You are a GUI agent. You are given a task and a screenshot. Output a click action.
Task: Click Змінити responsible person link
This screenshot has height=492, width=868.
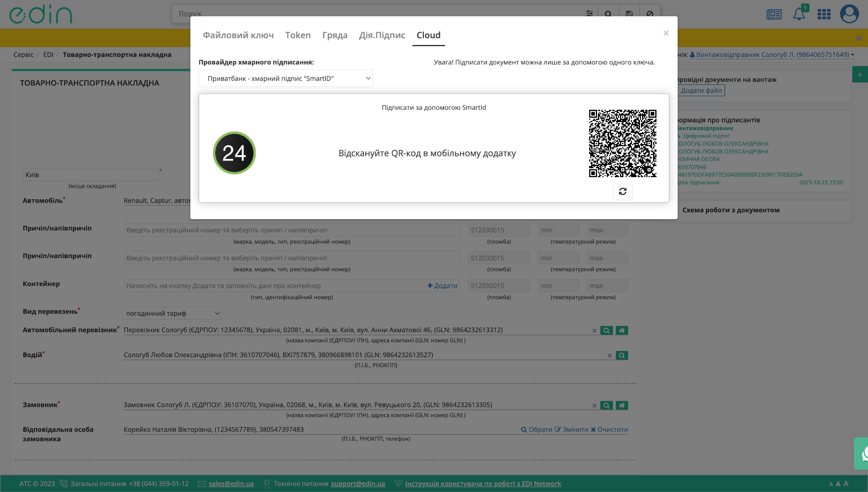(x=571, y=430)
